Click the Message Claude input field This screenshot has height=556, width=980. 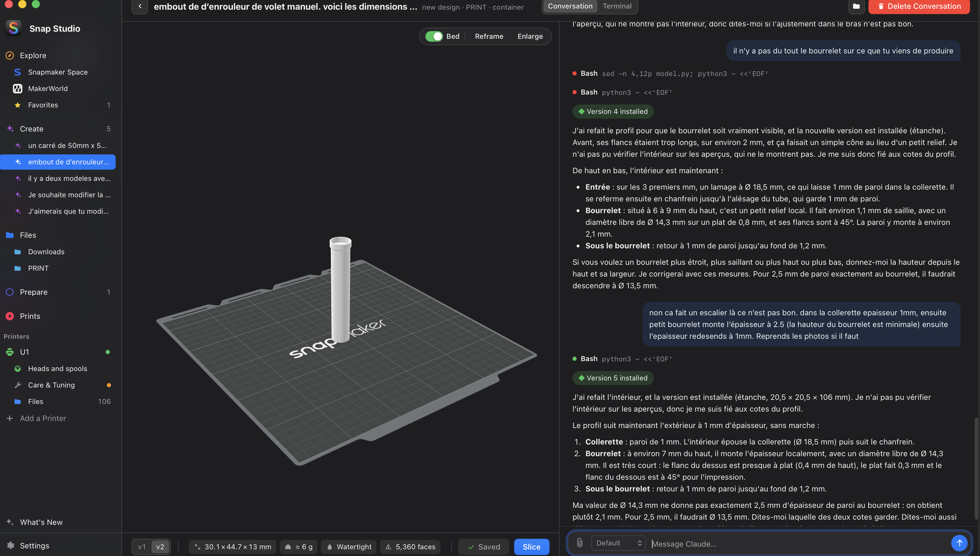pyautogui.click(x=799, y=543)
